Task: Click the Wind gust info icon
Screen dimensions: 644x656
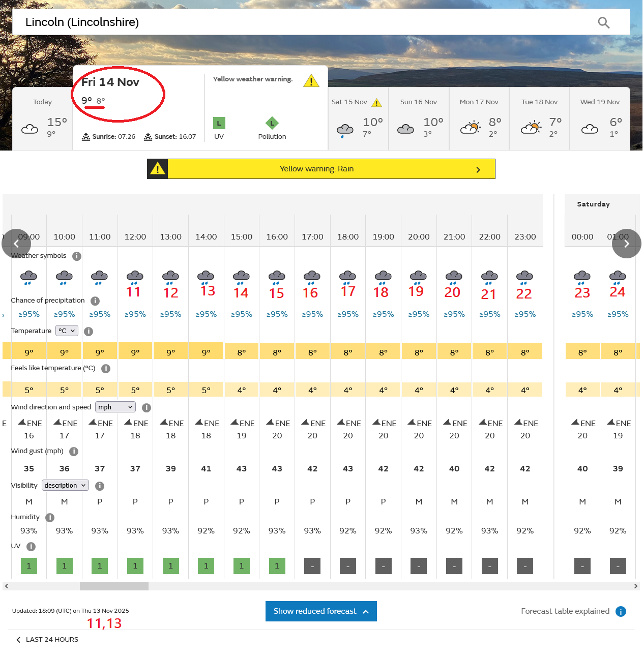Action: pos(74,452)
